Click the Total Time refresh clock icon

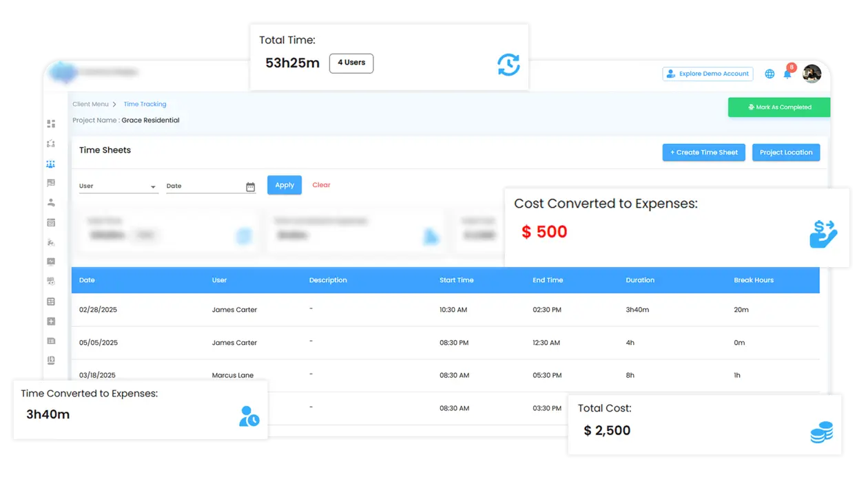coord(508,65)
